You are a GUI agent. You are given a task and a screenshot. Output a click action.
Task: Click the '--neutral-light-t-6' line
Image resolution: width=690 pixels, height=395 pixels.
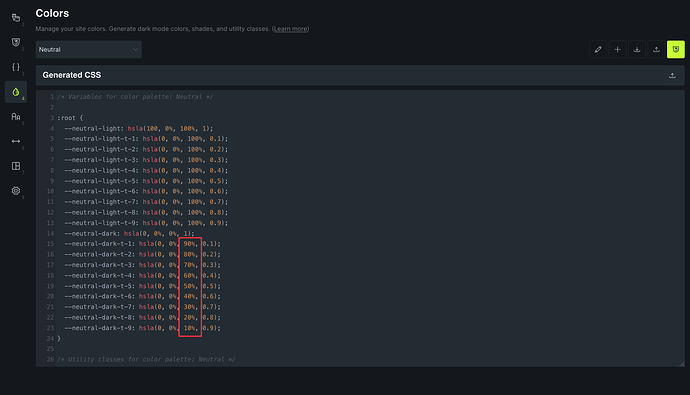click(x=146, y=191)
